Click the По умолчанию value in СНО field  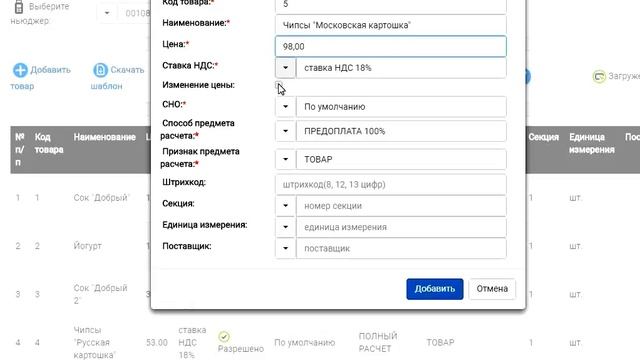[x=401, y=107]
